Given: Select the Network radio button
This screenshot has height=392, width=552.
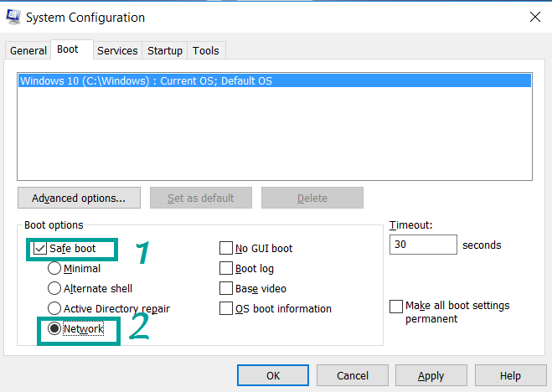Looking at the screenshot, I should pos(54,329).
